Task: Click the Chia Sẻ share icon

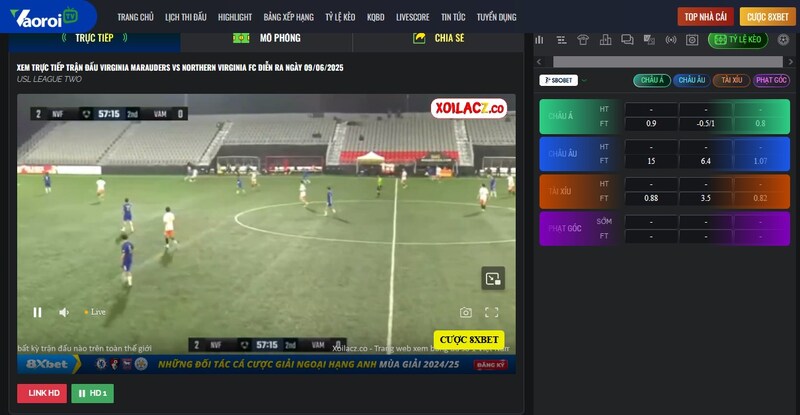Action: (419, 38)
